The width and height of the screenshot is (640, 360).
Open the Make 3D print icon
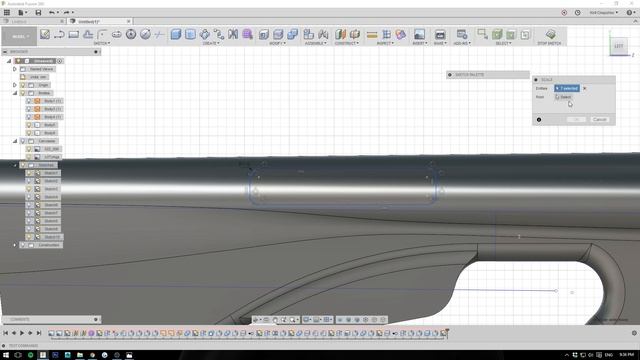coord(440,35)
